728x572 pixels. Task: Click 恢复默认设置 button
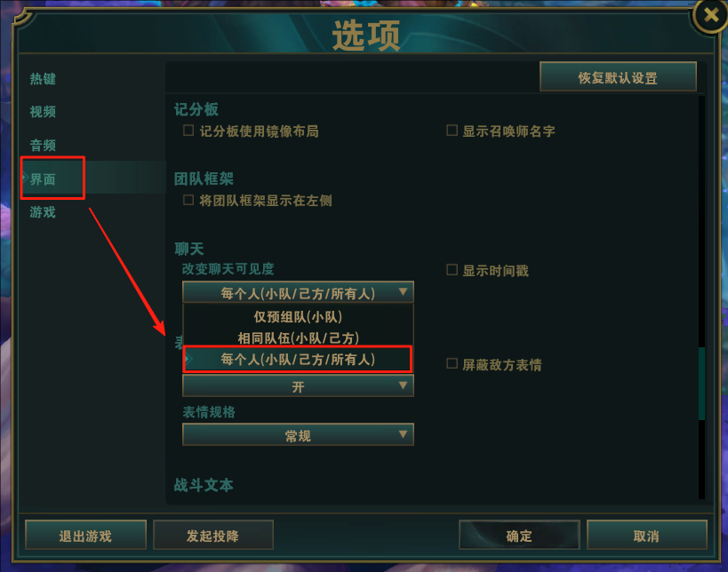tap(618, 77)
